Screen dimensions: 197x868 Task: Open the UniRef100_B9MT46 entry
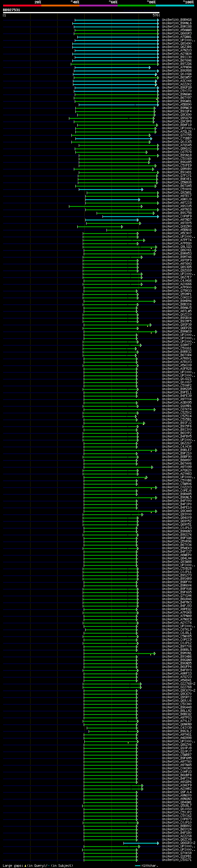coord(177,257)
